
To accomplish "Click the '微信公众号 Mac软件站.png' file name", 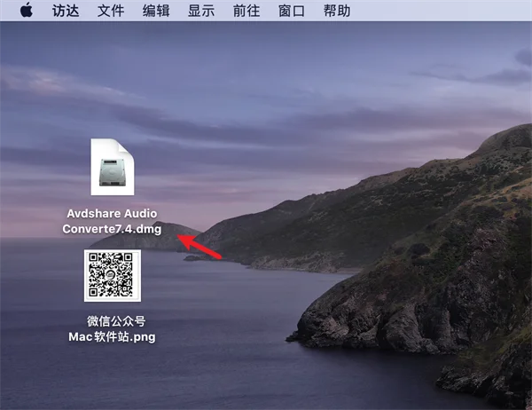I will pyautogui.click(x=112, y=329).
